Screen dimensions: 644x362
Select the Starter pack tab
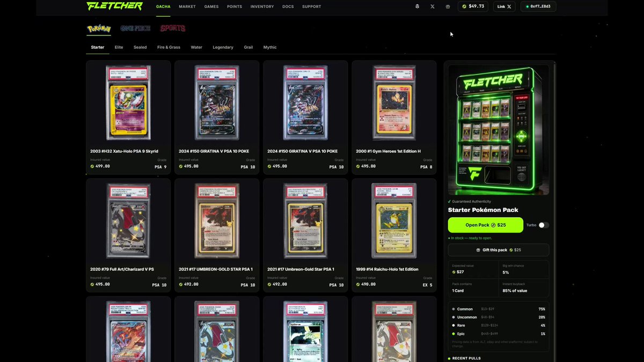(x=98, y=47)
